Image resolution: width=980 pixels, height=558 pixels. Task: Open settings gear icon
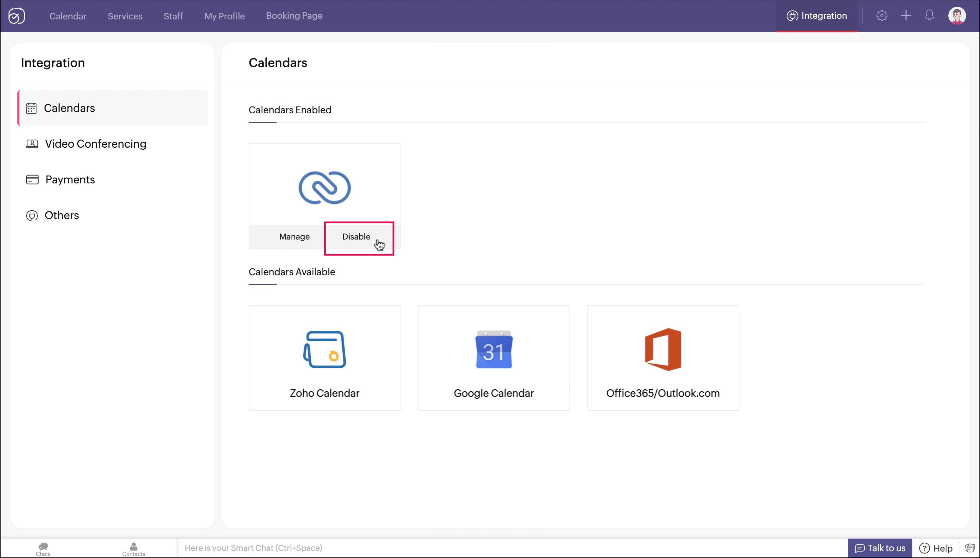click(x=882, y=16)
